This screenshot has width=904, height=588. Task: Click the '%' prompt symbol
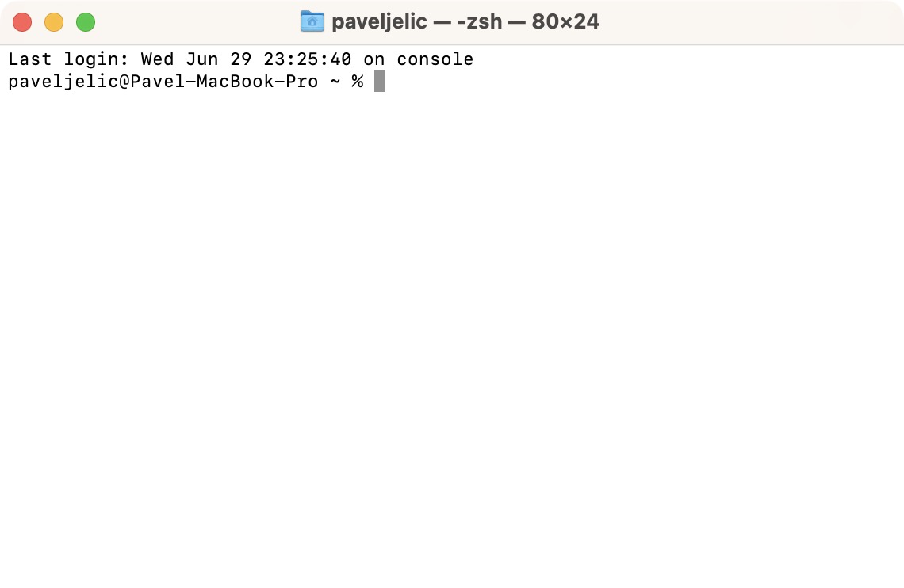(358, 81)
